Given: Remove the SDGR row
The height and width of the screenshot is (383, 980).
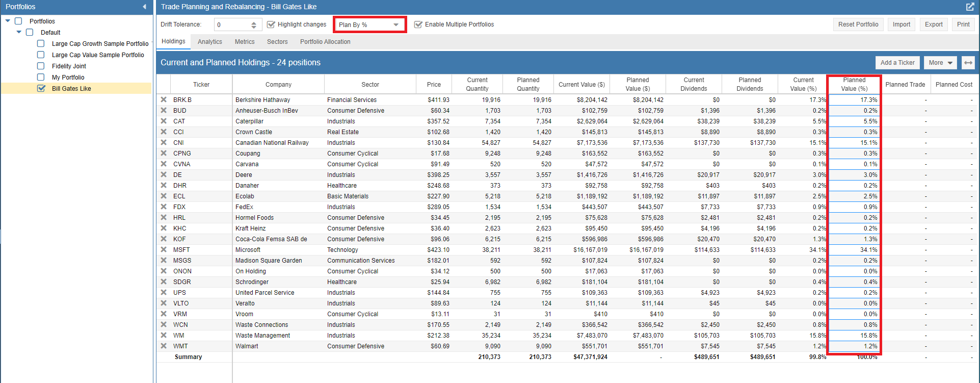Looking at the screenshot, I should pyautogui.click(x=164, y=282).
